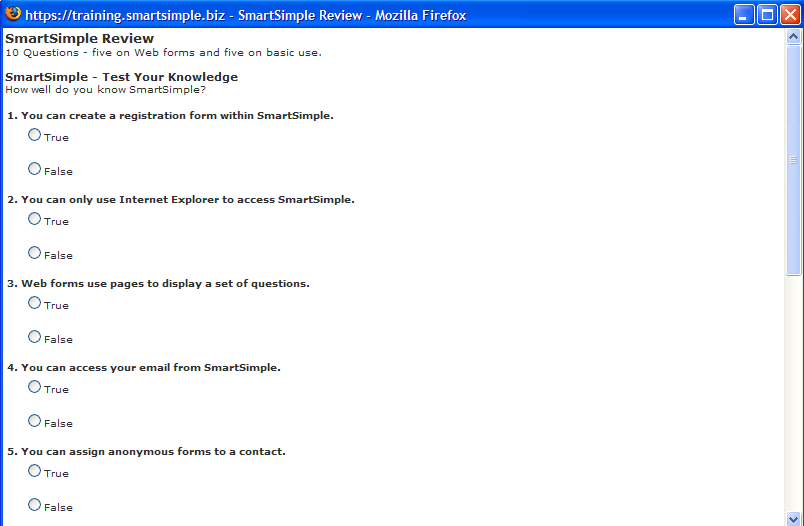Click the vertical scrollbar thumb

pos(794,160)
